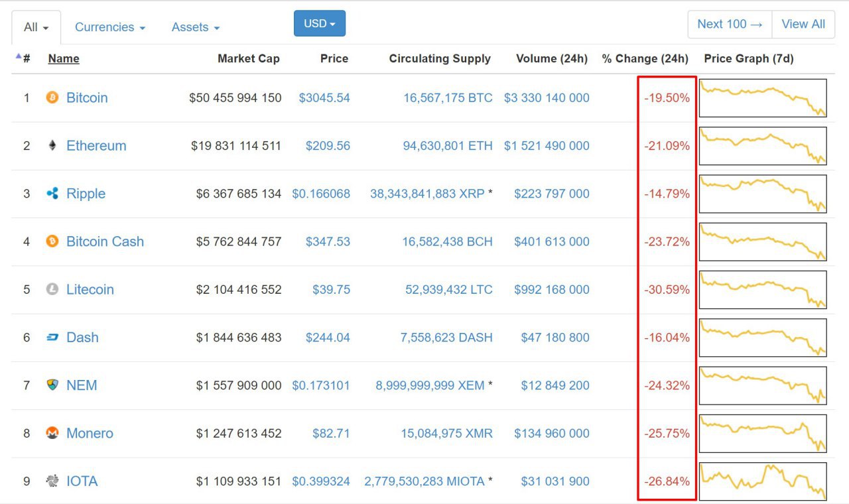Select Bitcoin market cap $50 455 994 150

pyautogui.click(x=235, y=97)
